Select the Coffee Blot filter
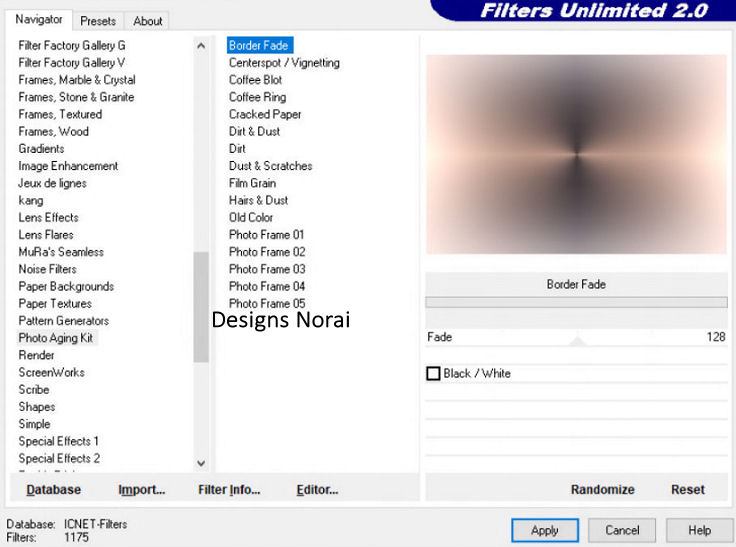 (x=255, y=80)
